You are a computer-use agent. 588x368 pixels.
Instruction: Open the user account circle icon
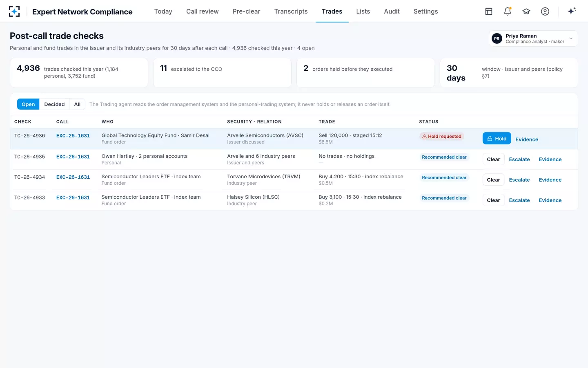pos(545,11)
